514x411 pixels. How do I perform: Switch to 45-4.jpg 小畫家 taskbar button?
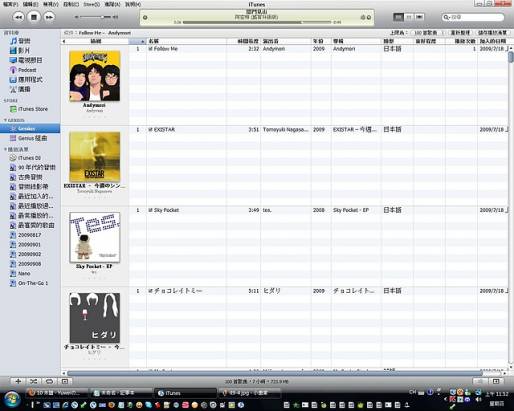pyautogui.click(x=249, y=393)
